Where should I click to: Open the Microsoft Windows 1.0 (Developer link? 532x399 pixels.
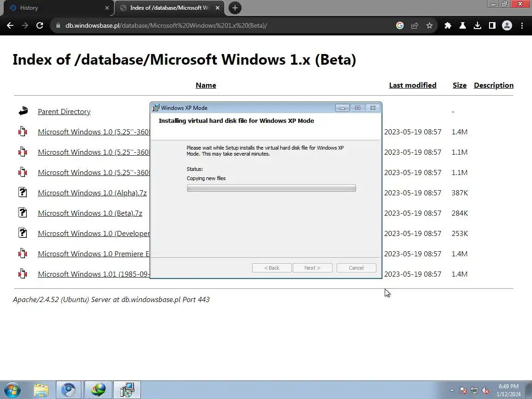coord(94,234)
